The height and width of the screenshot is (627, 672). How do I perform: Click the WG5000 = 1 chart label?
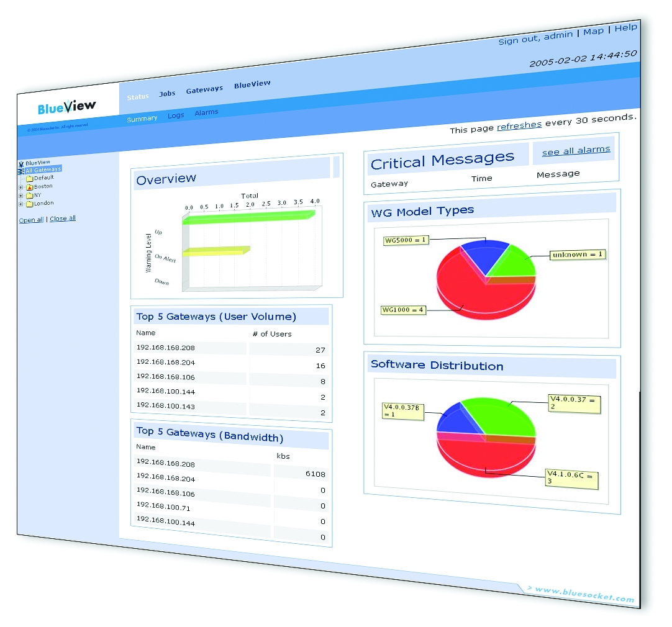406,240
